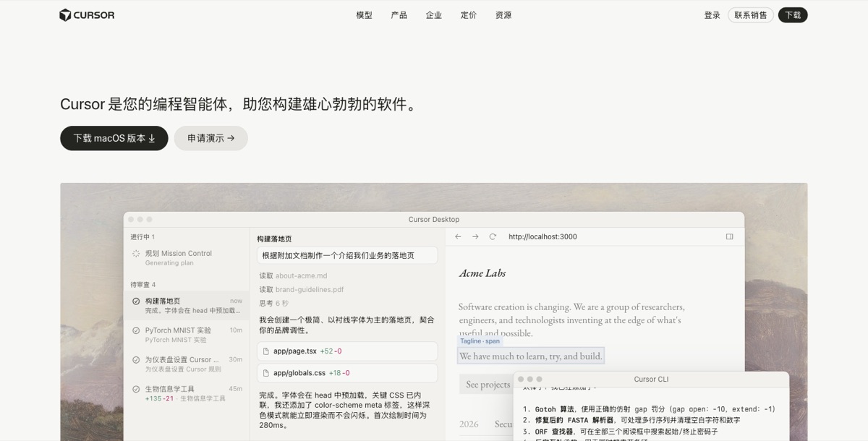The width and height of the screenshot is (868, 441).
Task: Click the http://localhost:3000 address field
Action: [542, 236]
